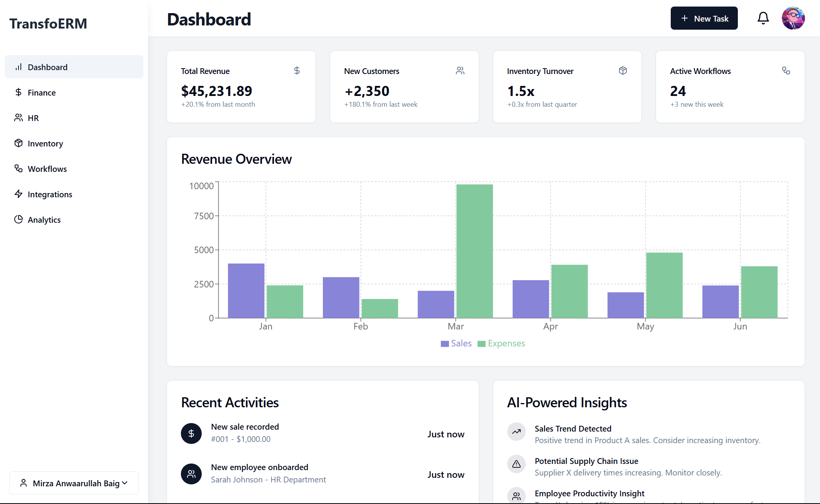Click the notification bell icon

click(x=763, y=18)
